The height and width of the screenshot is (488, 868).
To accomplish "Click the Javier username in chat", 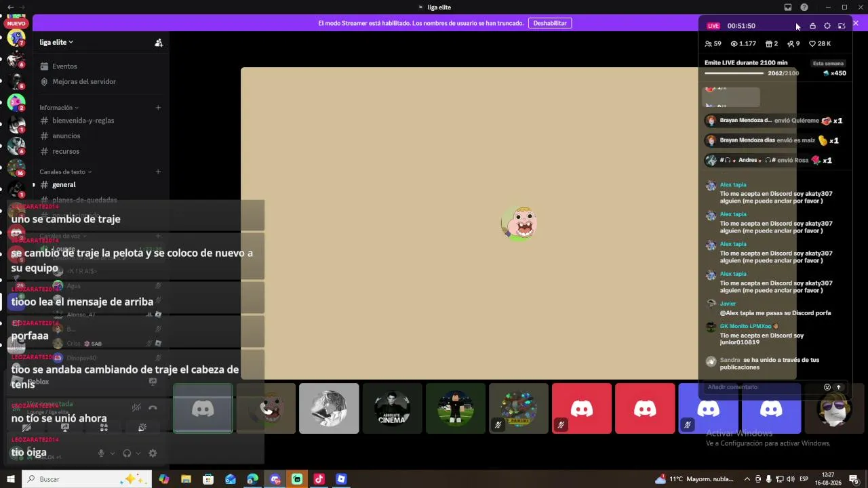I will point(728,304).
